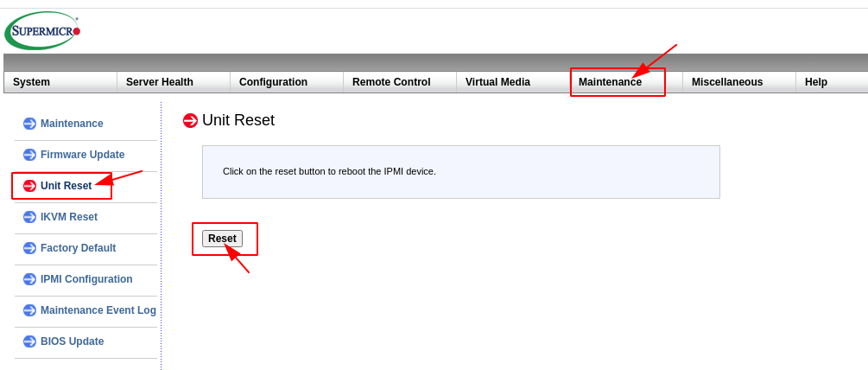Open the Configuration menu
The image size is (868, 370).
273,82
